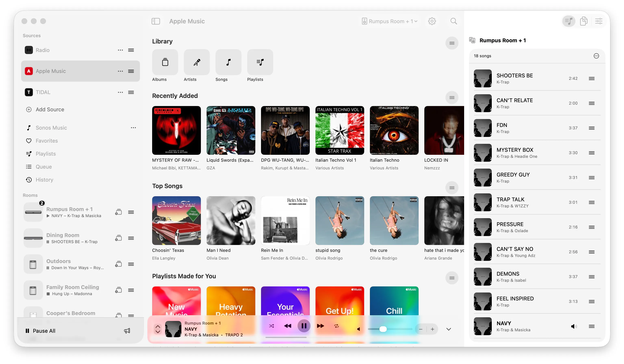624x364 pixels.
Task: Click the group rooms icon for Outdoors
Action: pos(118,264)
